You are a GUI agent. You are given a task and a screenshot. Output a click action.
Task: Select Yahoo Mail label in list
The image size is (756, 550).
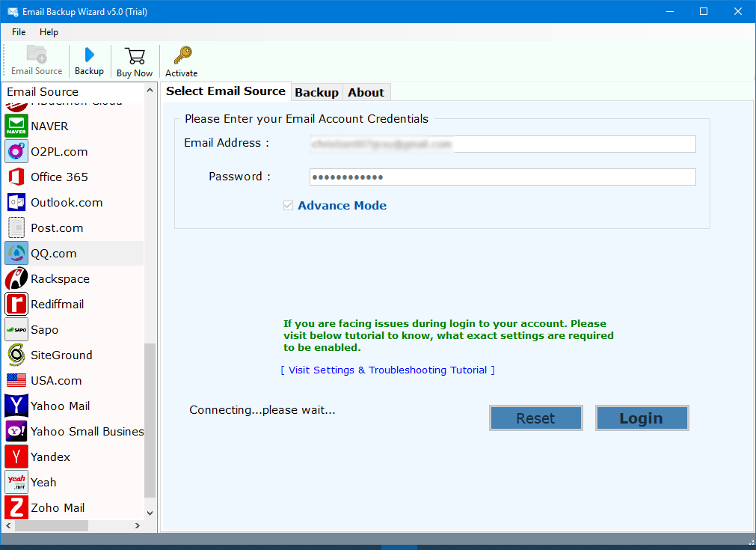coord(61,406)
